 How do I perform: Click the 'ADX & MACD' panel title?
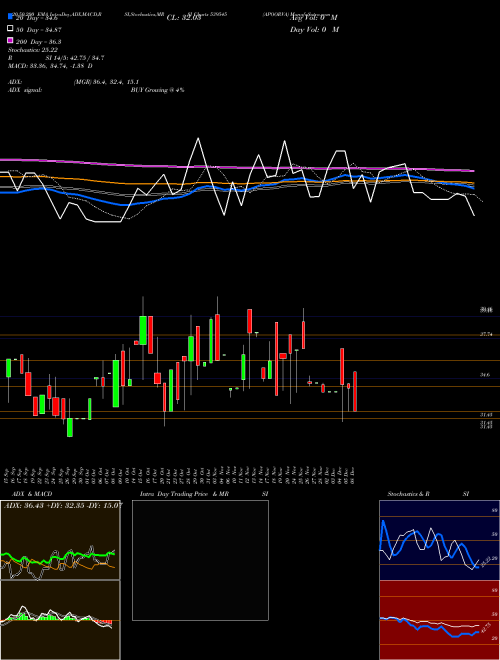coord(32,494)
